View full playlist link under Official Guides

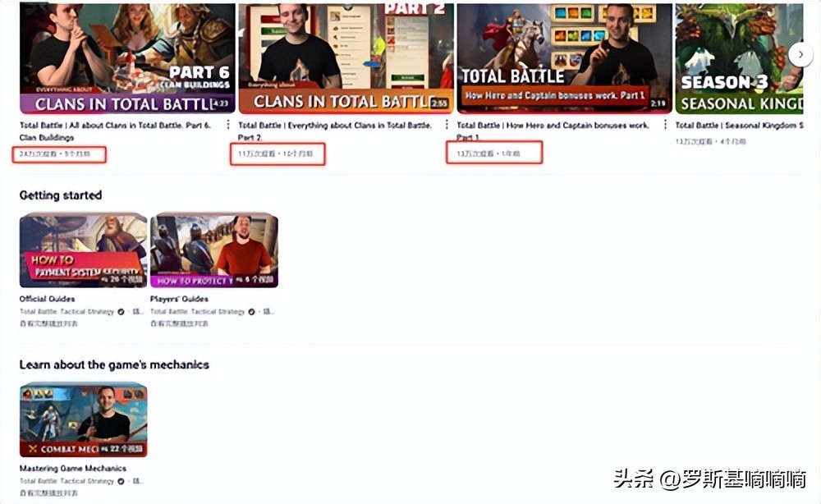[48, 324]
